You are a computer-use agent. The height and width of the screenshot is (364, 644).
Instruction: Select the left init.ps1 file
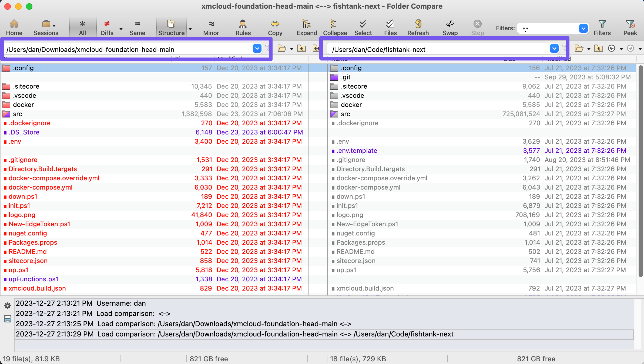pyautogui.click(x=154, y=206)
